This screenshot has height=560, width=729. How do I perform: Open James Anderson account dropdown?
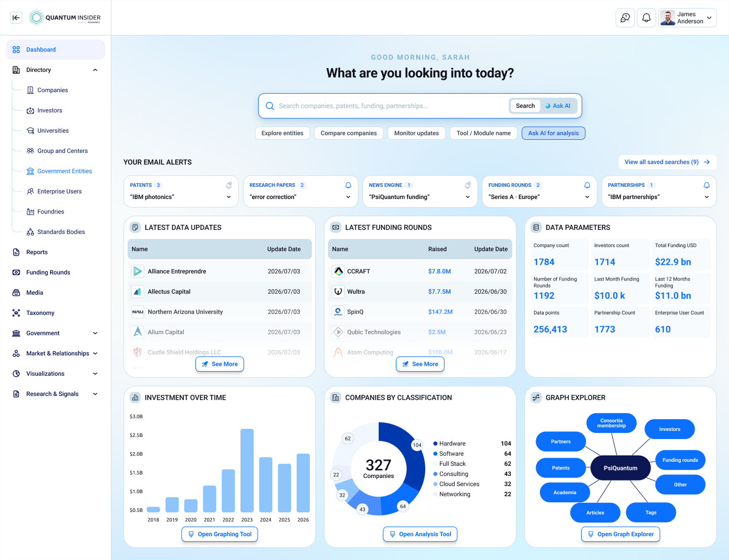point(687,18)
